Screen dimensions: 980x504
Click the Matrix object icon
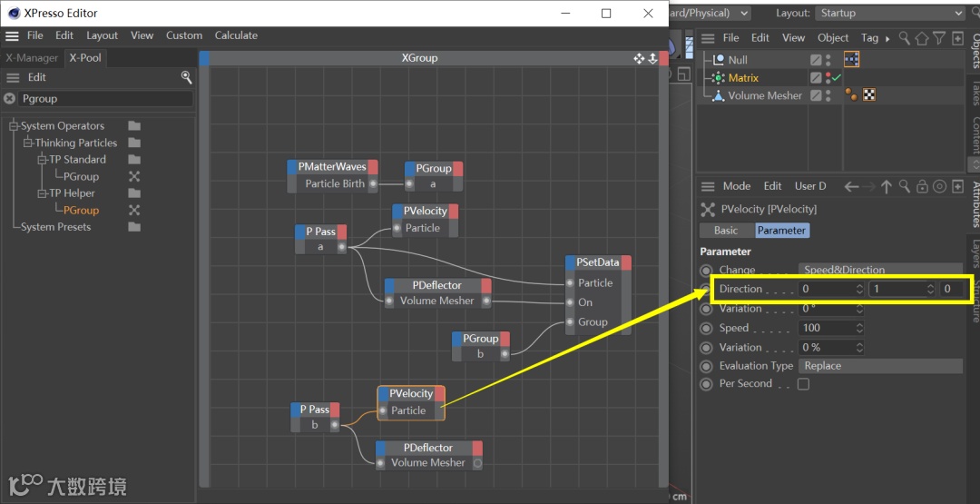coord(718,78)
